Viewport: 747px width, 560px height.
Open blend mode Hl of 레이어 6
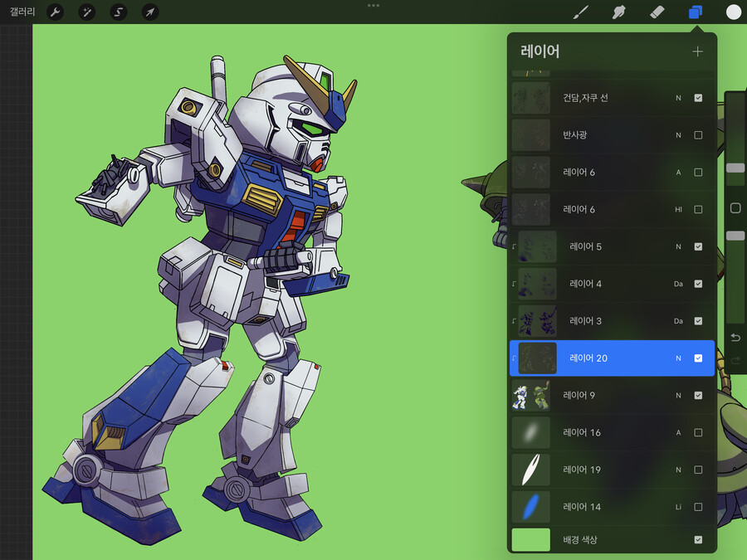pyautogui.click(x=678, y=210)
